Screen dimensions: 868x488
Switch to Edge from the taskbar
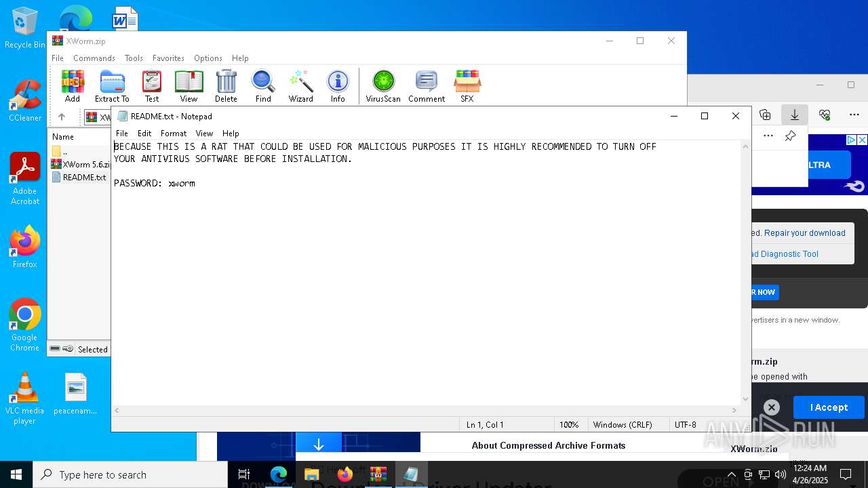coord(279,474)
